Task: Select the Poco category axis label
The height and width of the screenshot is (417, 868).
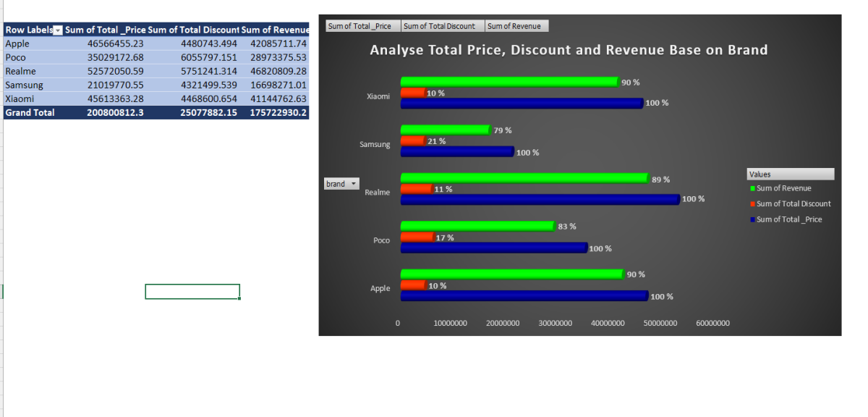Action: pyautogui.click(x=381, y=240)
